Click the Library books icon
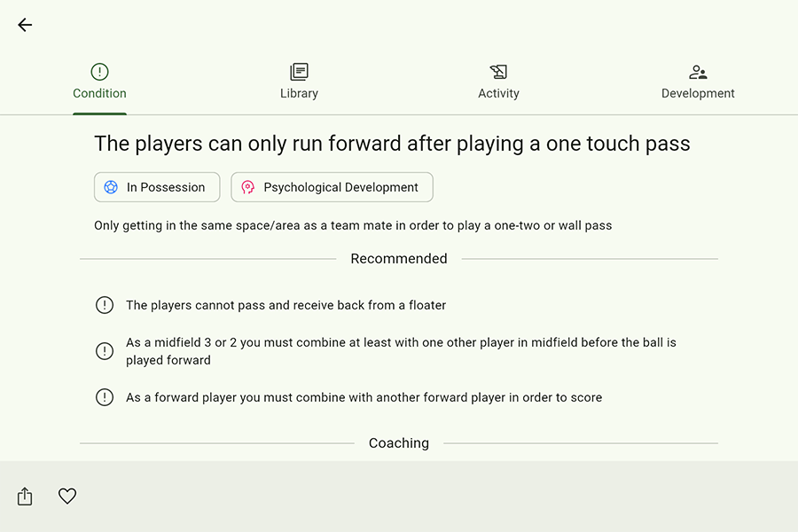Viewport: 798px width, 532px height. [299, 72]
